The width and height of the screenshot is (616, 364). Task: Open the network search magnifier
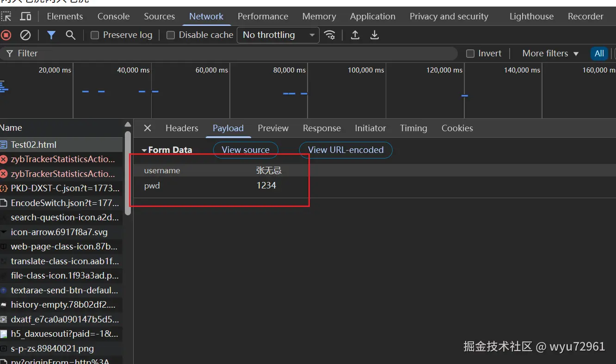pos(70,35)
